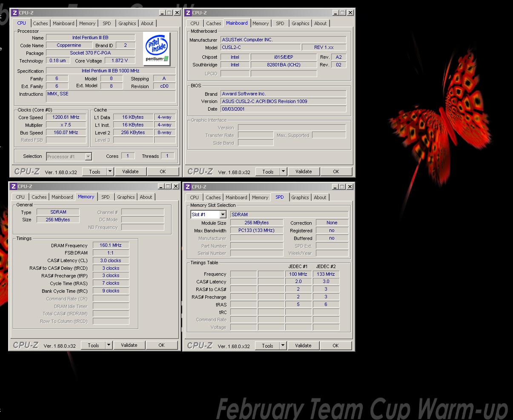Click OK button in Memory window

[x=161, y=345]
